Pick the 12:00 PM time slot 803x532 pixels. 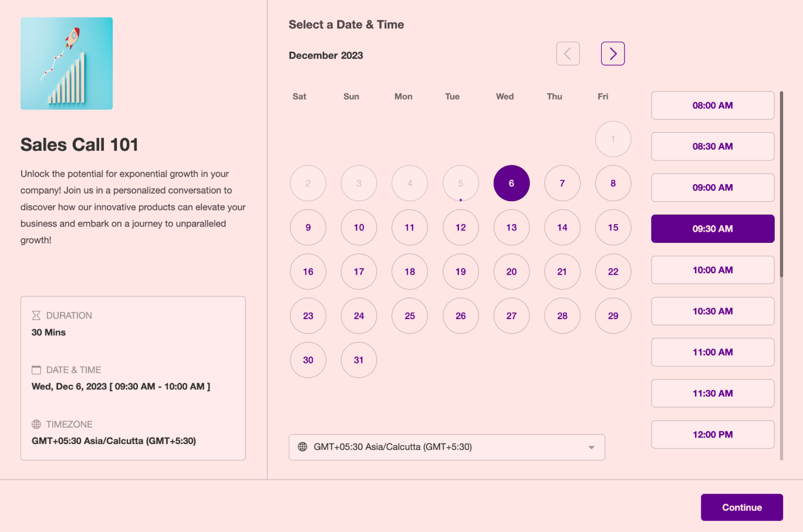point(713,435)
